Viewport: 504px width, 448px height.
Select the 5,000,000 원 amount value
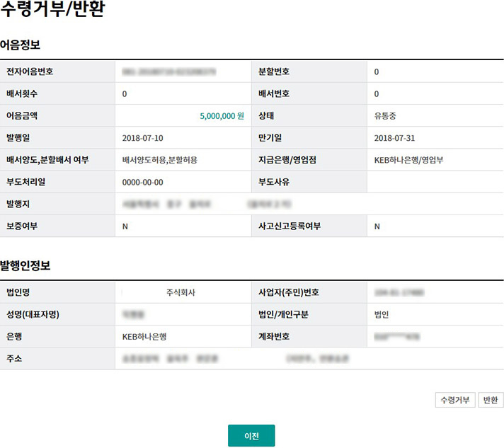221,115
